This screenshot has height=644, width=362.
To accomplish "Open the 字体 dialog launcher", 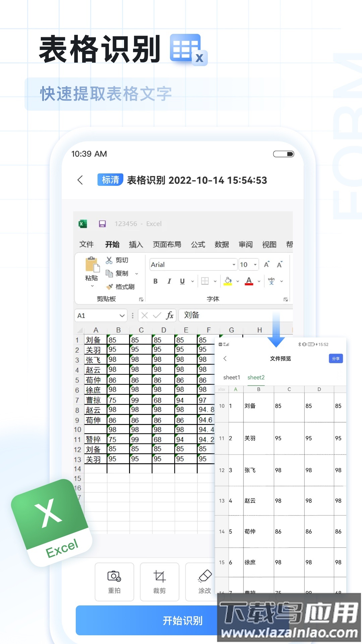I will (x=286, y=299).
